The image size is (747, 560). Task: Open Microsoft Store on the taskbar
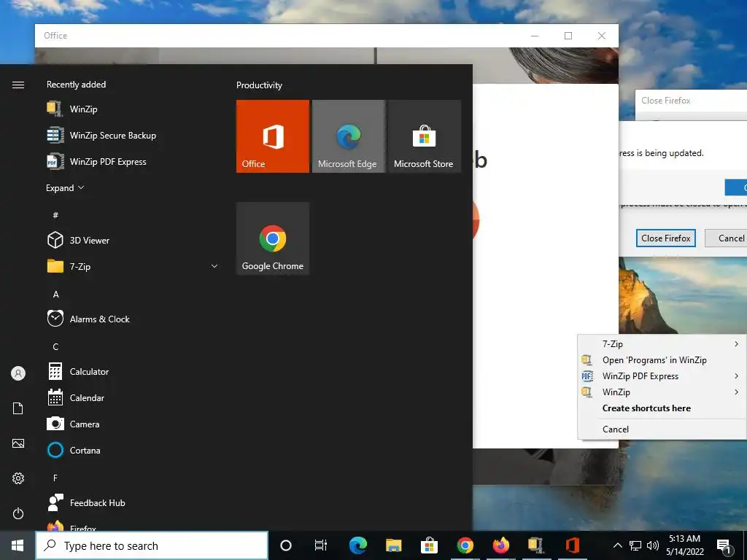point(429,545)
